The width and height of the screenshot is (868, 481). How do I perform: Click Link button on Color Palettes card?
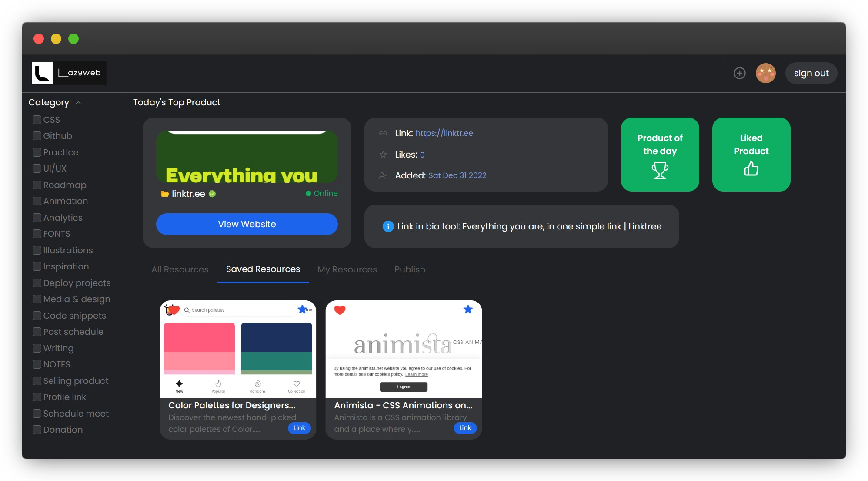point(299,428)
